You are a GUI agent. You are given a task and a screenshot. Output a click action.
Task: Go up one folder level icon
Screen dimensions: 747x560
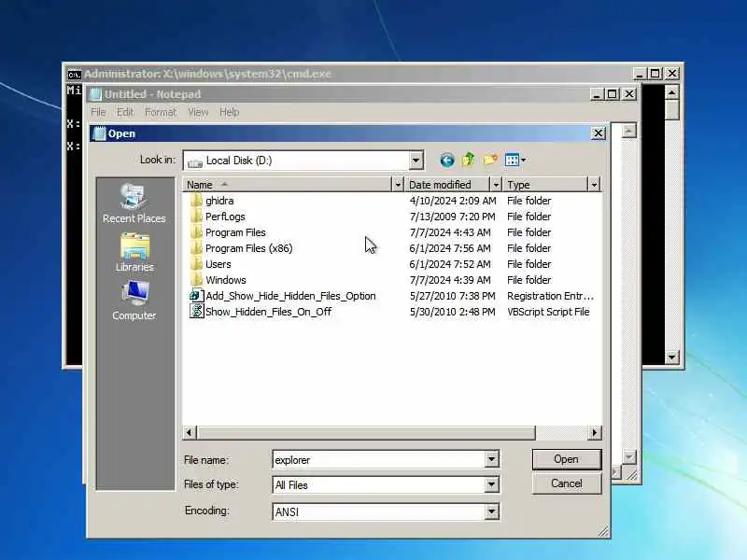(x=469, y=160)
